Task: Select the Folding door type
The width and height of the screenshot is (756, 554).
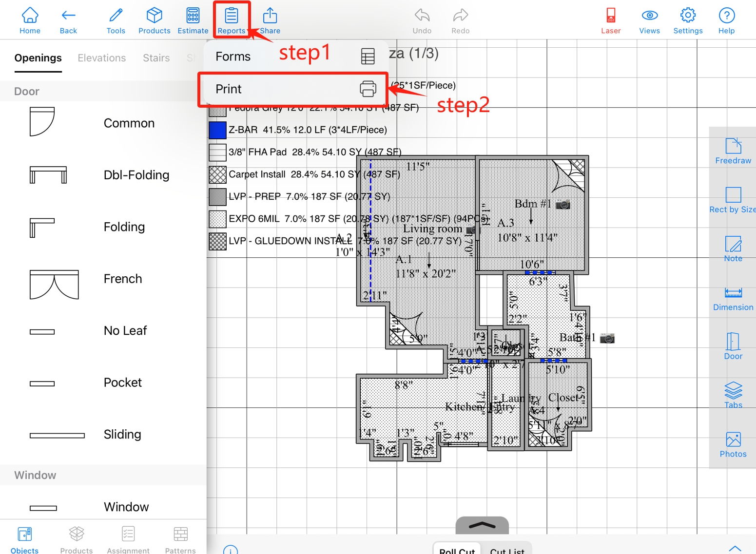Action: pyautogui.click(x=103, y=227)
